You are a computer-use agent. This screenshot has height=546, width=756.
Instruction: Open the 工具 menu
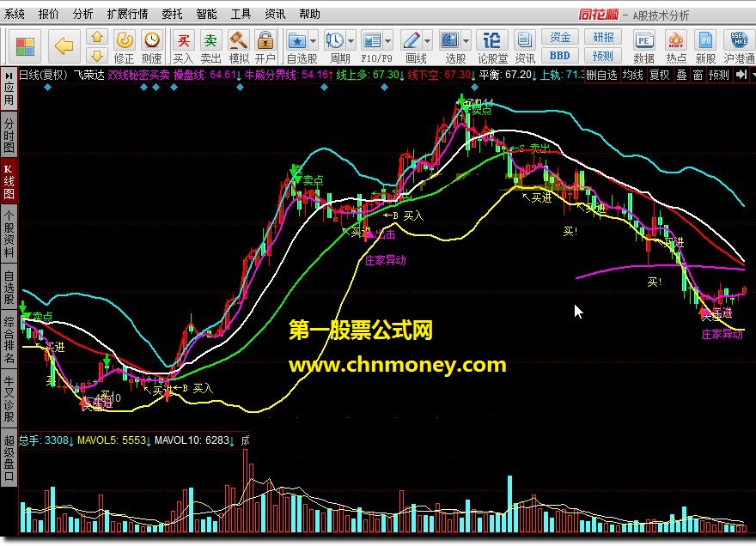[x=241, y=15]
